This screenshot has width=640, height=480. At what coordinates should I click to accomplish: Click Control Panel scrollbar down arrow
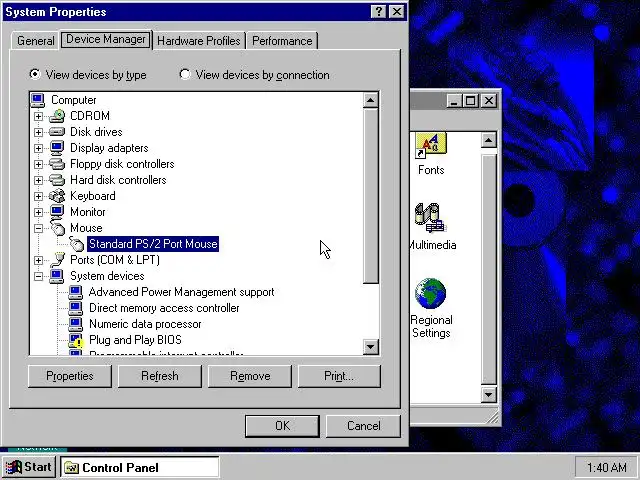pos(489,395)
